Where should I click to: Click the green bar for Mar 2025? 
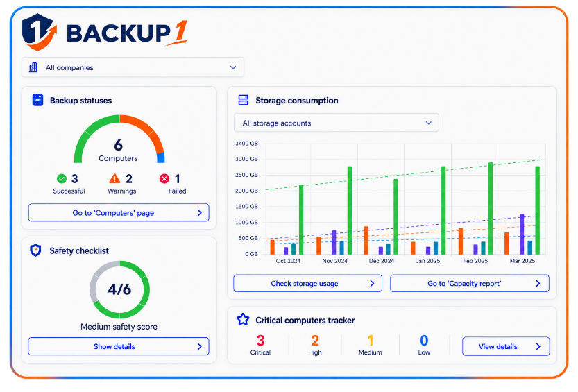click(538, 210)
